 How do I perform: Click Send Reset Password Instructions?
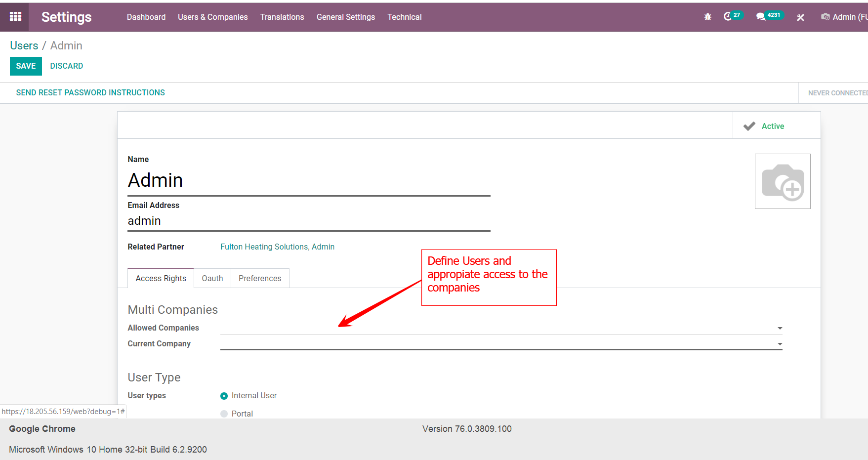point(90,93)
